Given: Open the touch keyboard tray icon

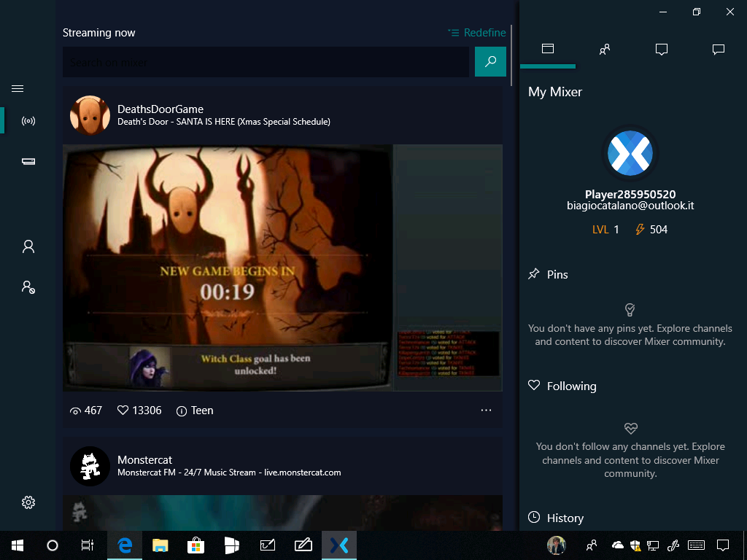Looking at the screenshot, I should (697, 545).
